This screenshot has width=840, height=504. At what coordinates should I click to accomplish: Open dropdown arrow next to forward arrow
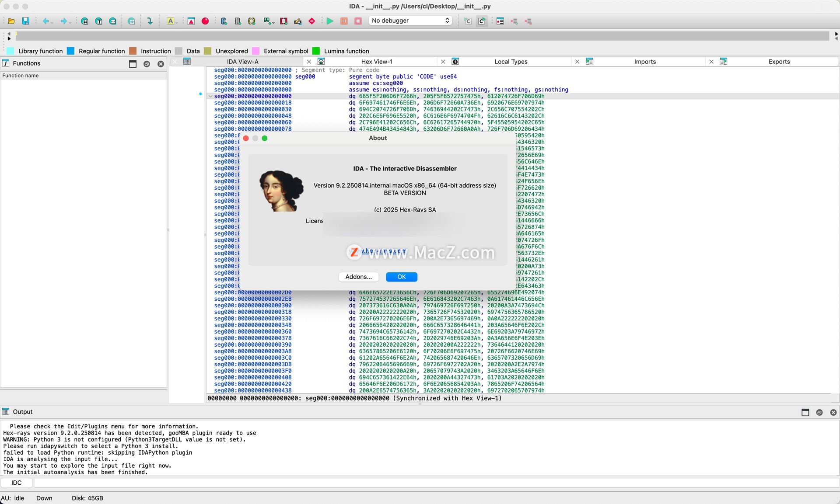[70, 22]
